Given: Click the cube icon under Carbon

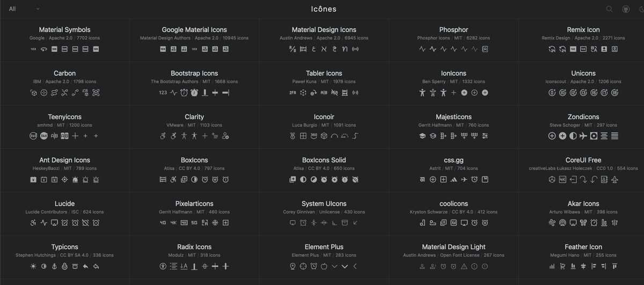Looking at the screenshot, I should (x=33, y=93).
